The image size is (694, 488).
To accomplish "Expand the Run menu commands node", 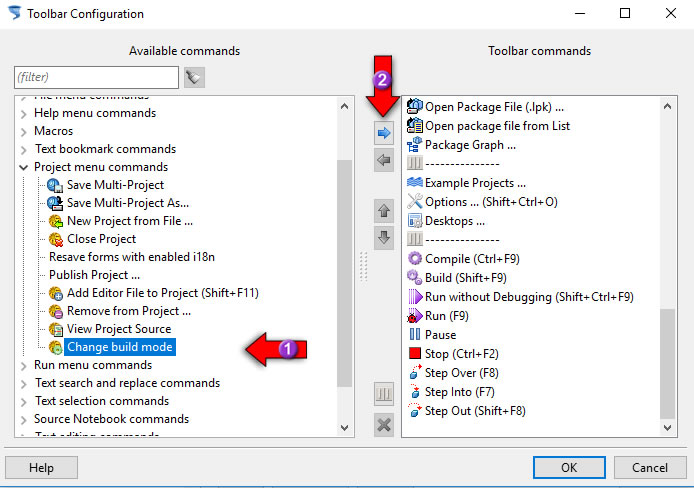I will pyautogui.click(x=23, y=365).
